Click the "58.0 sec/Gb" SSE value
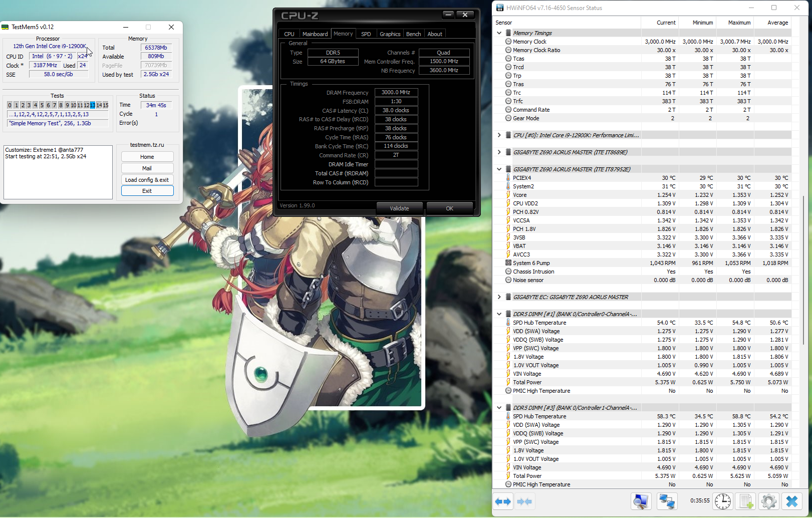The width and height of the screenshot is (812, 518). (59, 74)
